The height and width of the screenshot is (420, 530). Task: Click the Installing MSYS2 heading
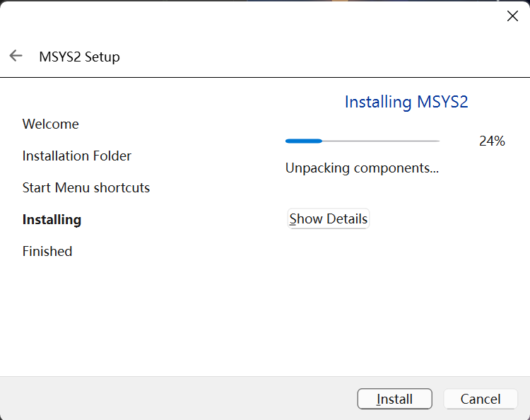point(406,102)
